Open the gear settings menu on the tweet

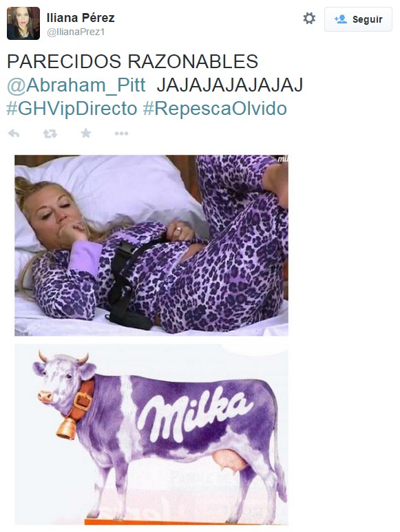309,19
